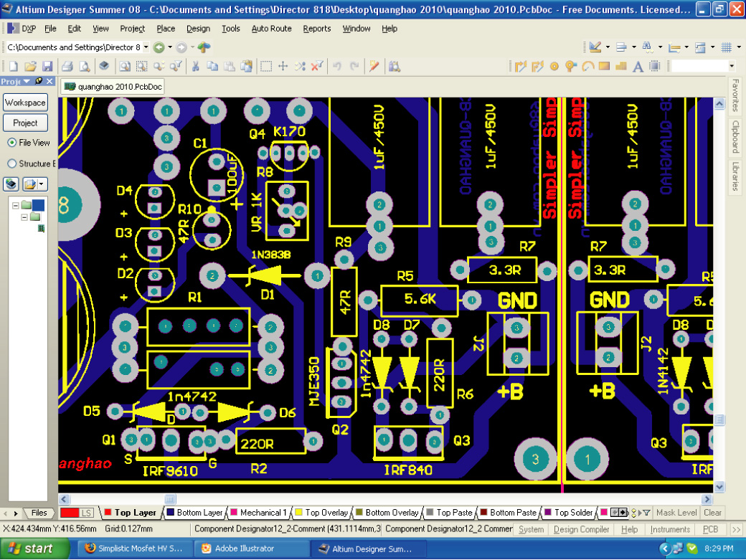Viewport: 746px width, 560px height.
Task: Open an existing document via folder icon
Action: coord(30,67)
